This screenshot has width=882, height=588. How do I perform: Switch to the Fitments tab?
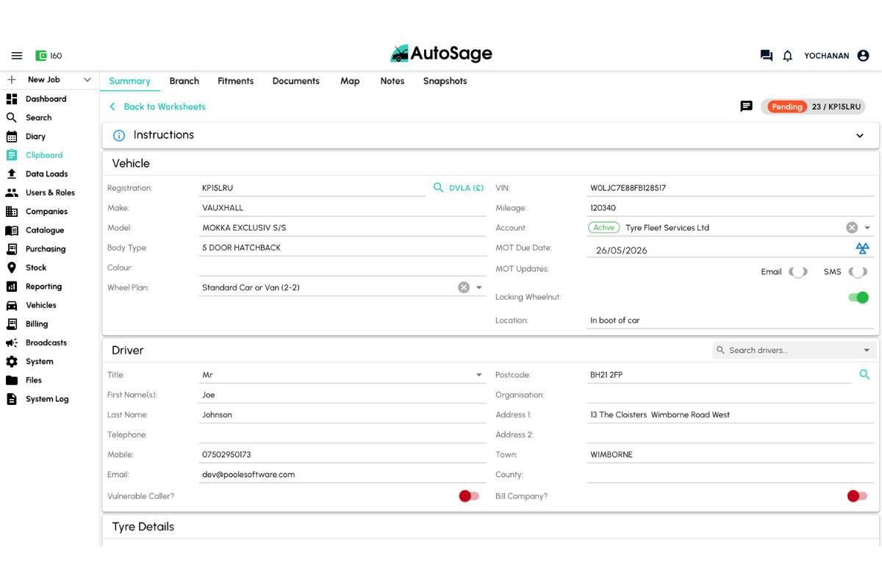(x=235, y=81)
